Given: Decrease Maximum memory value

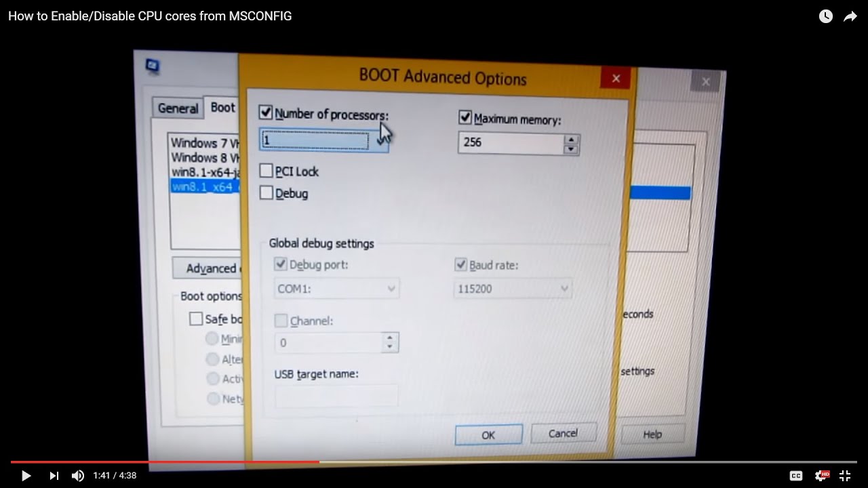Looking at the screenshot, I should point(571,148).
